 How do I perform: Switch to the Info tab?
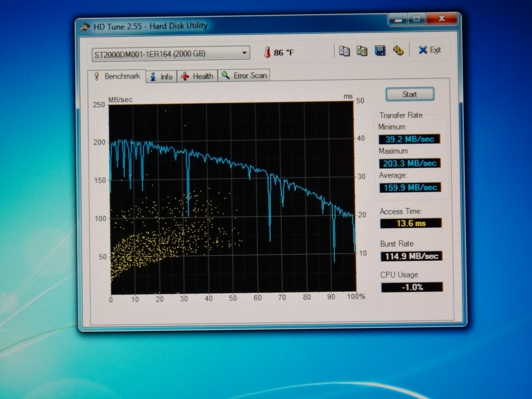tap(161, 77)
